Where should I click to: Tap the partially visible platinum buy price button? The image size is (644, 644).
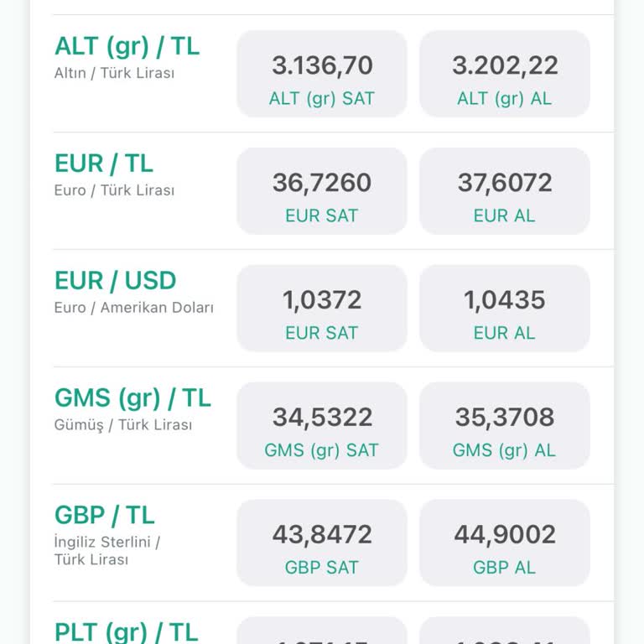pos(504,631)
